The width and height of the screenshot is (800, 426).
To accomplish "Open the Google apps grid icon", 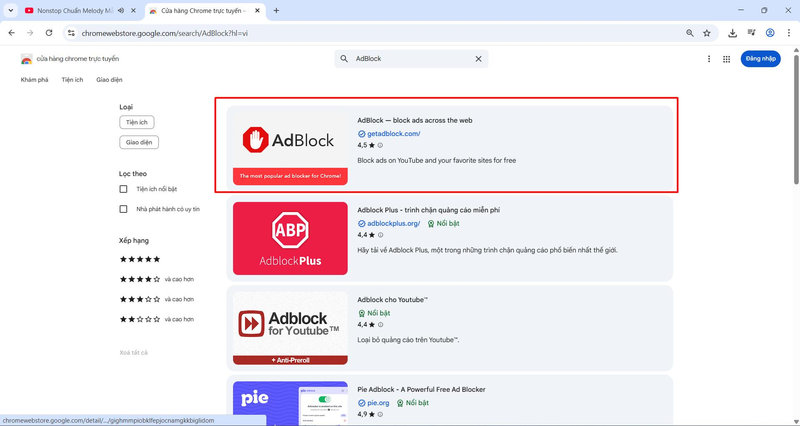I will click(727, 59).
